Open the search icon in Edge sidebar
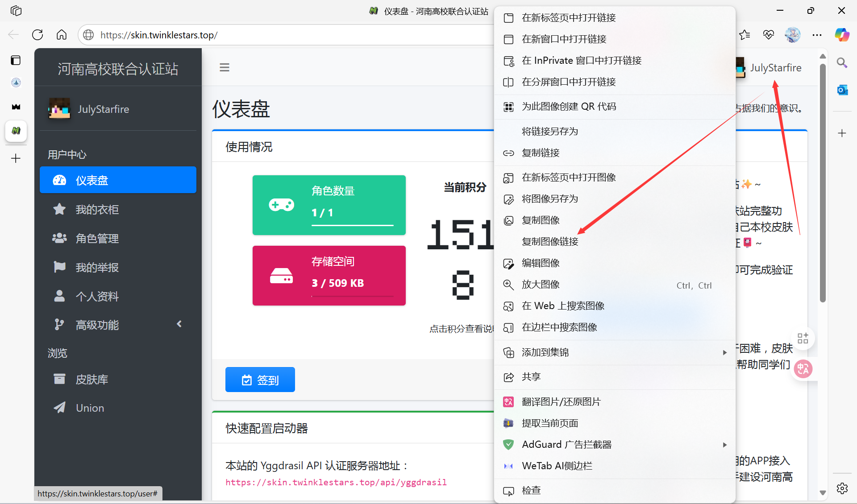Viewport: 857px width, 504px height. click(842, 63)
